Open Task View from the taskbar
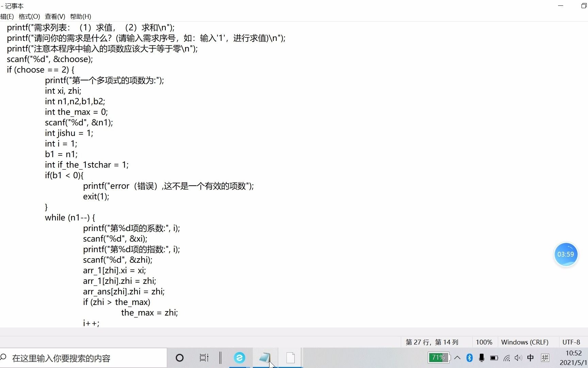This screenshot has height=368, width=588. pyautogui.click(x=204, y=358)
